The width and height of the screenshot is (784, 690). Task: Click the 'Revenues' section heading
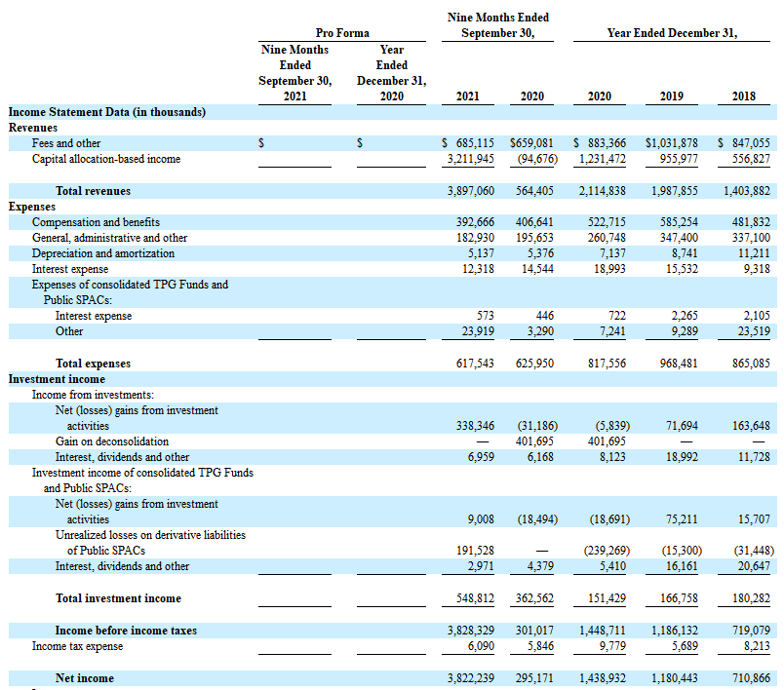(33, 128)
